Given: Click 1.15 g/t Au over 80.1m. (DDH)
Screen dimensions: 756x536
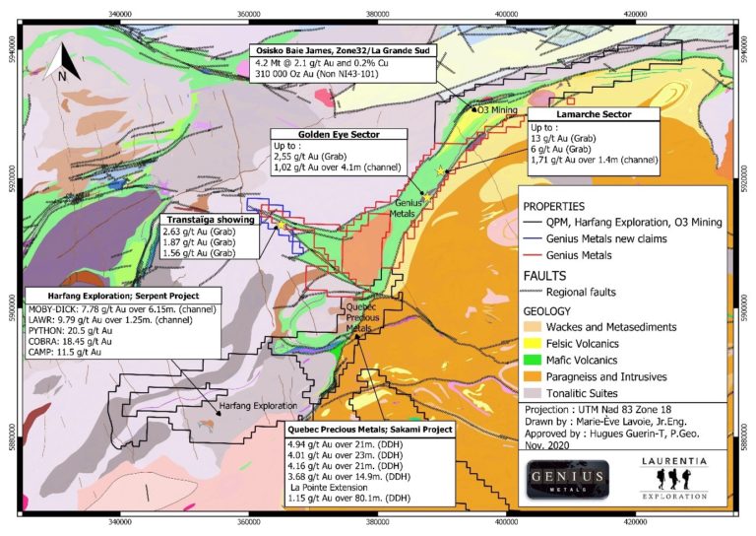Looking at the screenshot, I should pyautogui.click(x=349, y=498).
